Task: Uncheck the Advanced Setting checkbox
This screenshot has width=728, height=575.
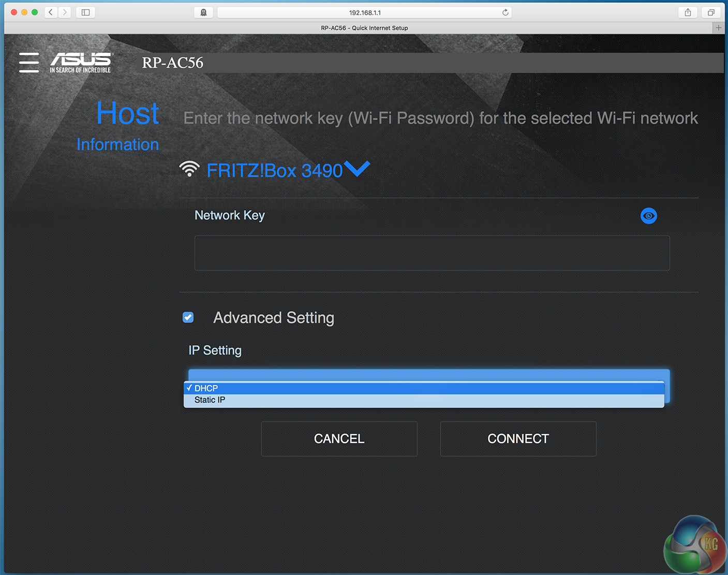Action: [188, 317]
